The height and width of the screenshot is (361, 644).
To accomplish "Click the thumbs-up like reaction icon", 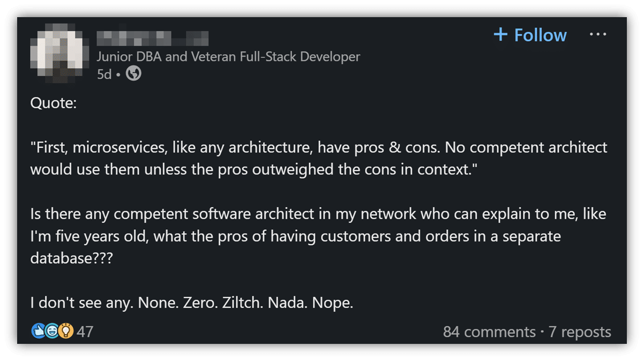I will (x=38, y=332).
